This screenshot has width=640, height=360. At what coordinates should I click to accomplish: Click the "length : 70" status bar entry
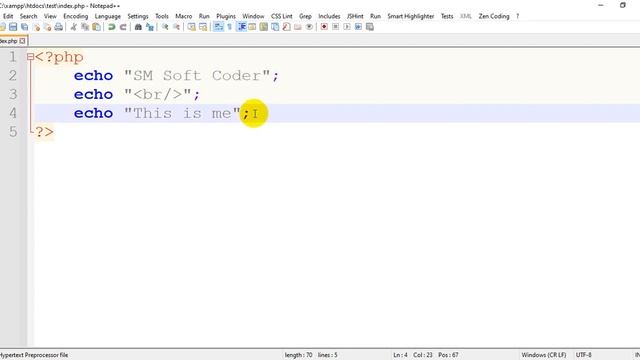(x=298, y=355)
